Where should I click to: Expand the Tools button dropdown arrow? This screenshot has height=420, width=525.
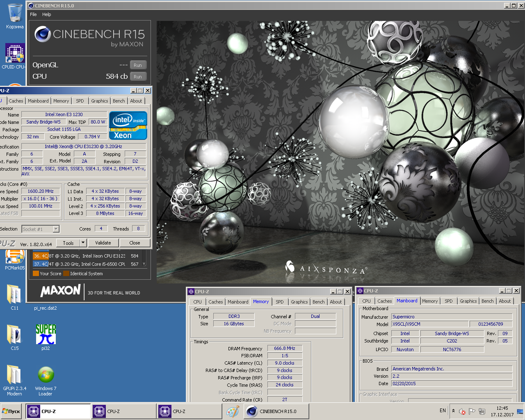(x=83, y=243)
